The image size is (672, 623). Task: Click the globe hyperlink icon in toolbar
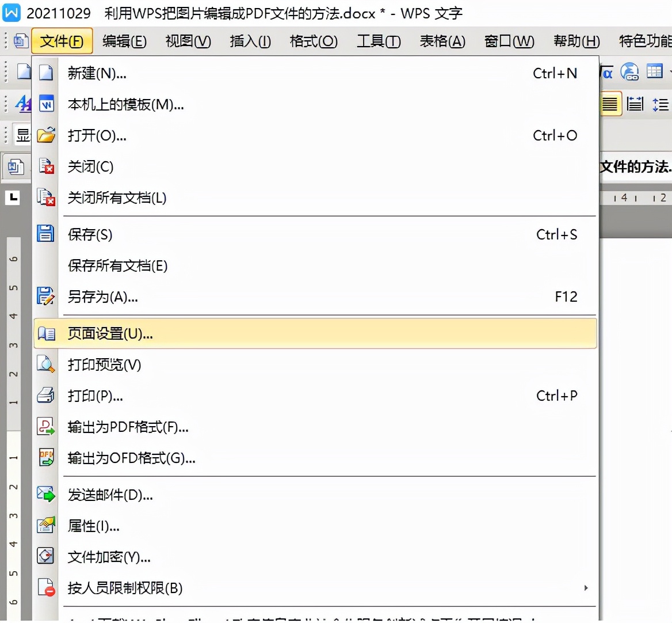pyautogui.click(x=629, y=71)
